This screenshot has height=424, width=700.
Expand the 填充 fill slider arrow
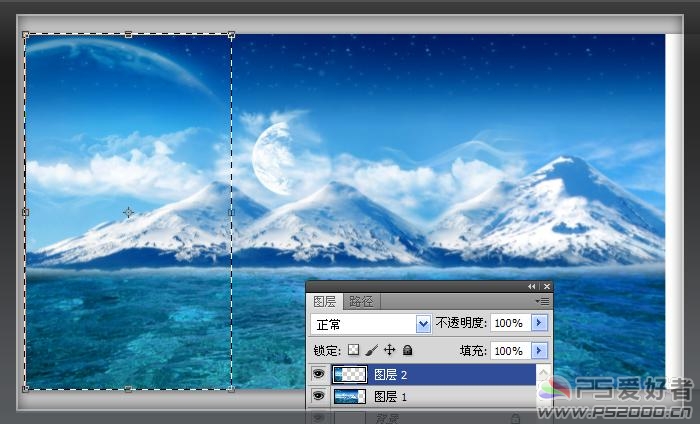[540, 351]
